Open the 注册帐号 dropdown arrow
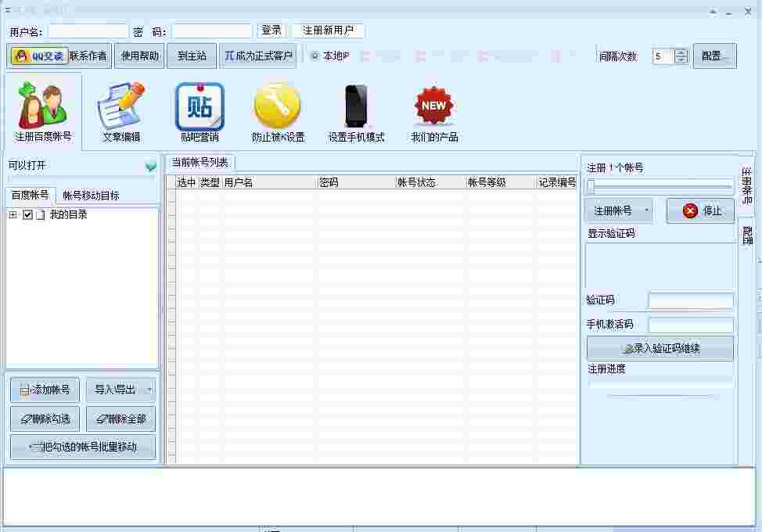This screenshot has width=762, height=532. coord(646,210)
